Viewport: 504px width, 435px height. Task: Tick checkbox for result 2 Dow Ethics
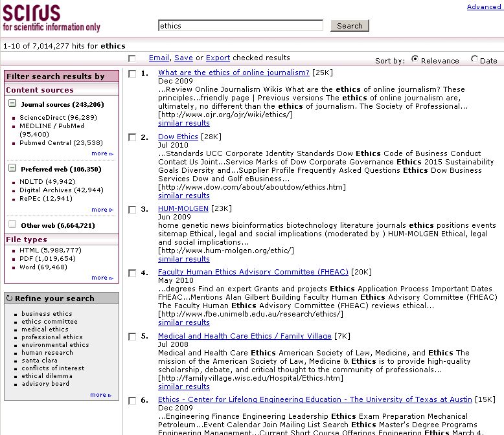[132, 137]
